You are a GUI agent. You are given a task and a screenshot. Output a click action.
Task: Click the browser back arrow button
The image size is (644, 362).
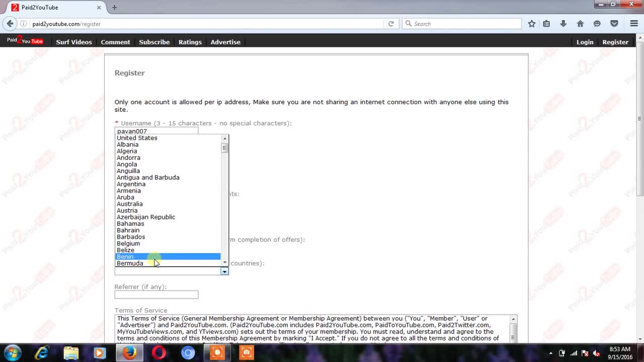click(10, 24)
